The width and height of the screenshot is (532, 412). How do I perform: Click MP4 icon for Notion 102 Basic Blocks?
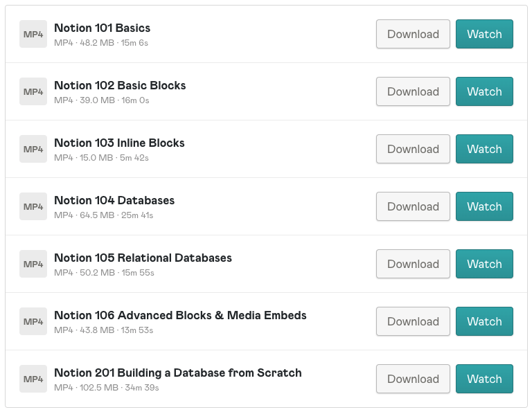(x=33, y=91)
